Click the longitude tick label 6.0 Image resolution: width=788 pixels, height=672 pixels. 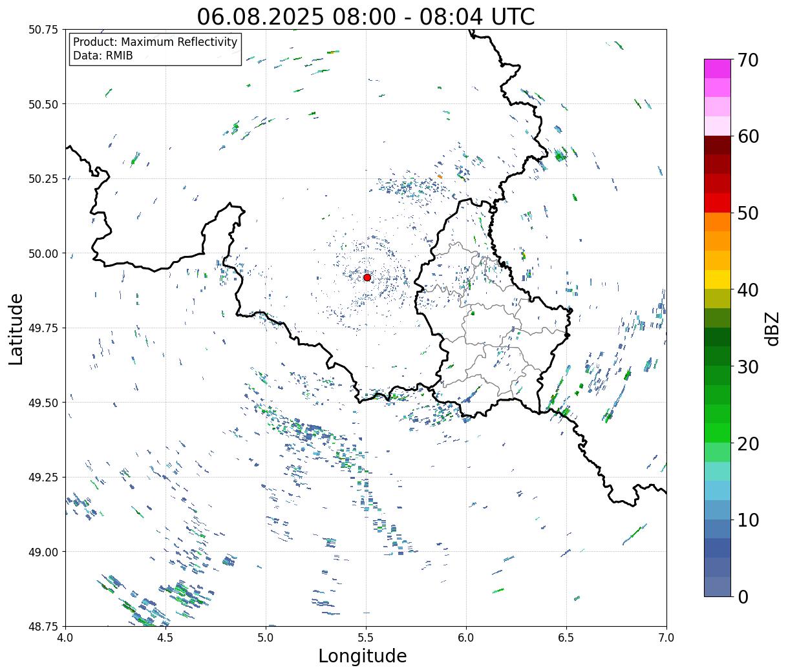pyautogui.click(x=466, y=638)
